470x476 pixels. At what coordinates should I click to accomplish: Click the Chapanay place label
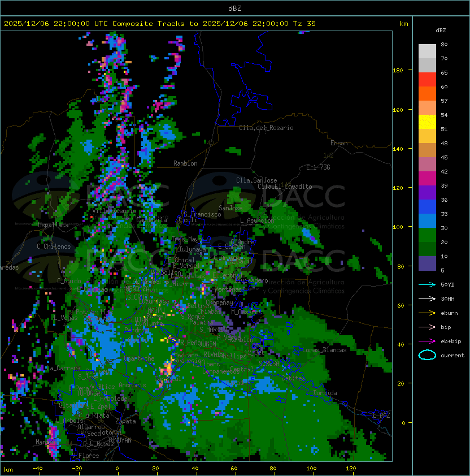point(219,302)
